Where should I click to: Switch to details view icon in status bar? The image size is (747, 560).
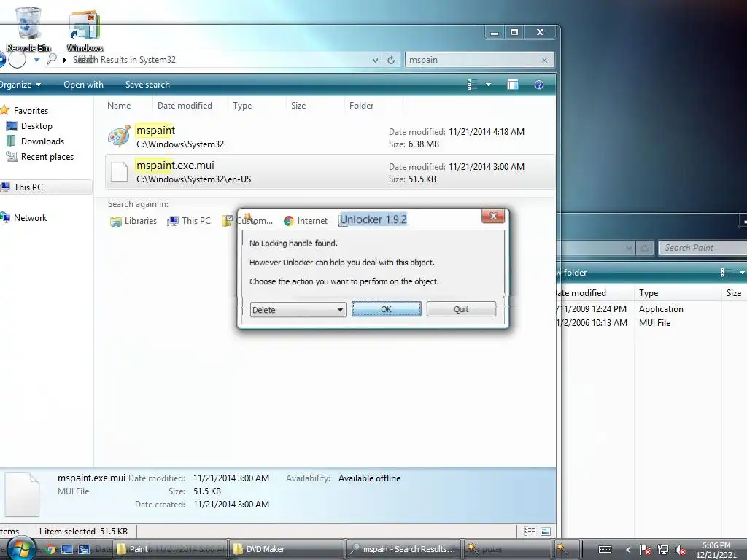point(530,532)
